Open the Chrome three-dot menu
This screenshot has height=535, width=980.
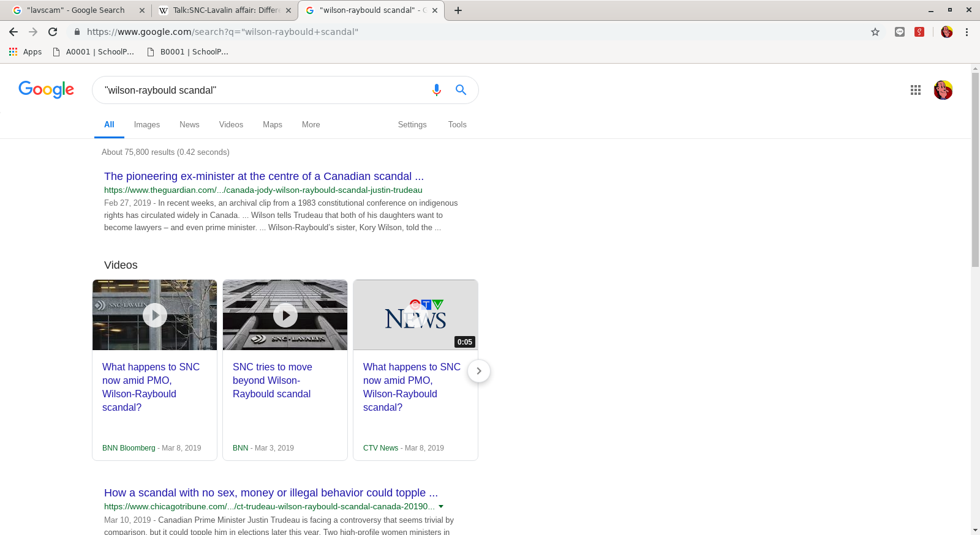967,32
